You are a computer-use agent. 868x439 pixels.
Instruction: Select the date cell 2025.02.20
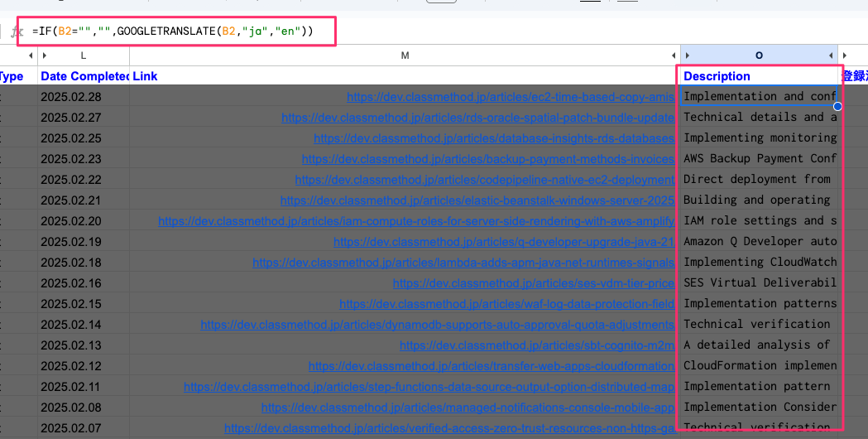coord(84,221)
